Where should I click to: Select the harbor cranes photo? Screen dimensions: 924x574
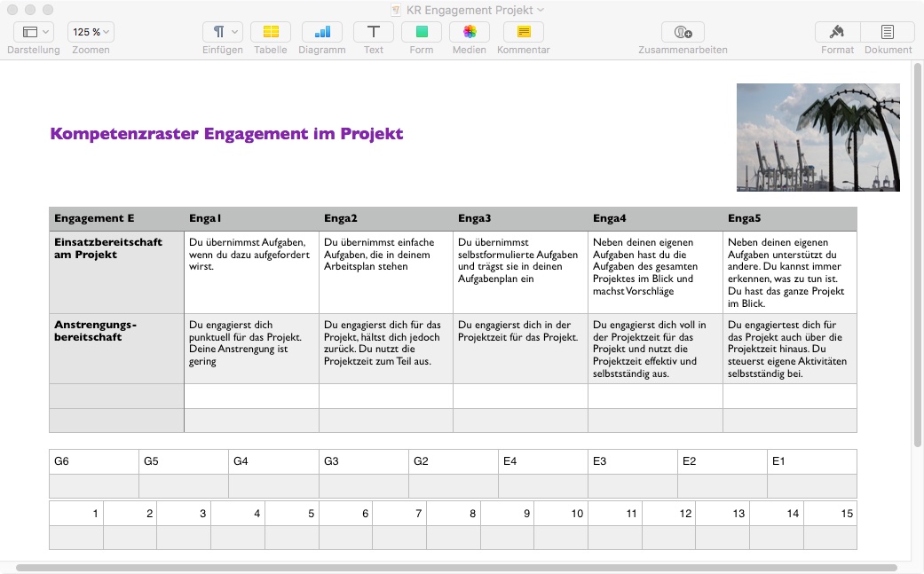[x=817, y=138]
